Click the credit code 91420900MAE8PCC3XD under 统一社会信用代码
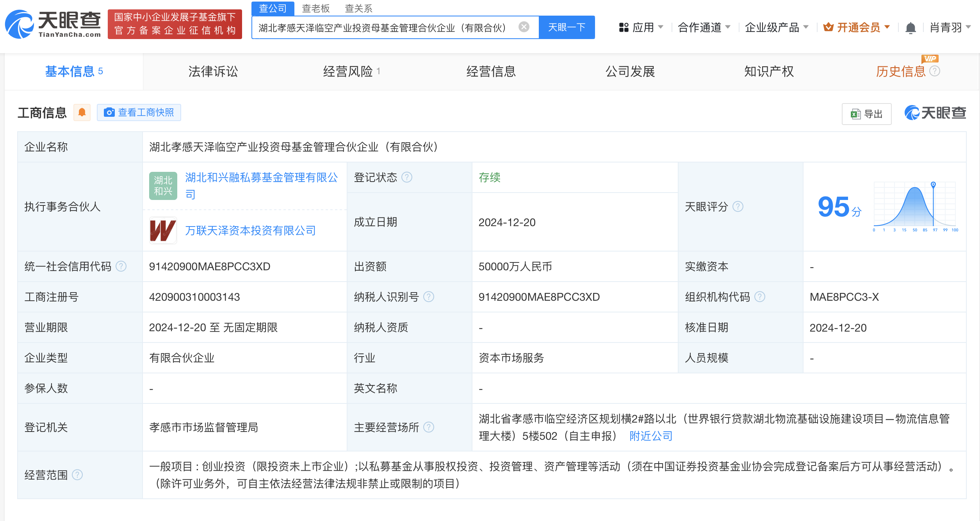 pos(210,266)
